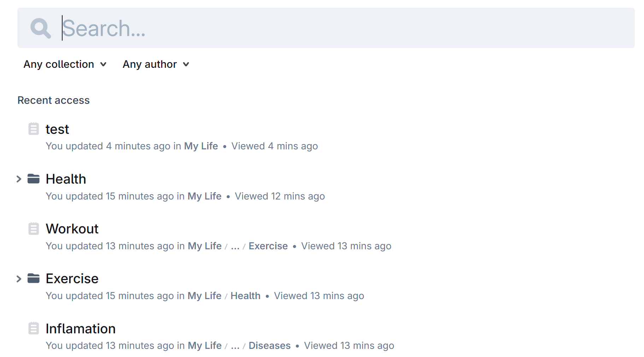Open the Health result title
644x357 pixels.
[66, 179]
